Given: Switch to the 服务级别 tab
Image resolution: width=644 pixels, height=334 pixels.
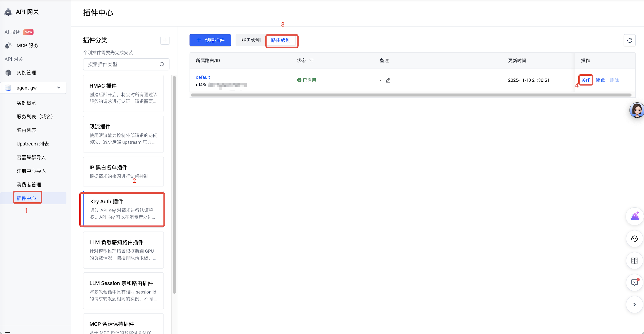Looking at the screenshot, I should [x=251, y=40].
